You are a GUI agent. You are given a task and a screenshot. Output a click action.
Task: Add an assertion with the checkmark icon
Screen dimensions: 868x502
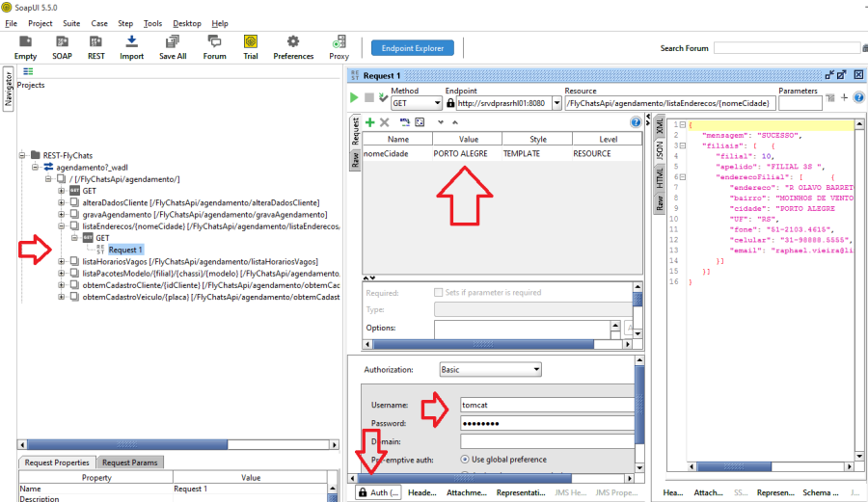point(383,98)
